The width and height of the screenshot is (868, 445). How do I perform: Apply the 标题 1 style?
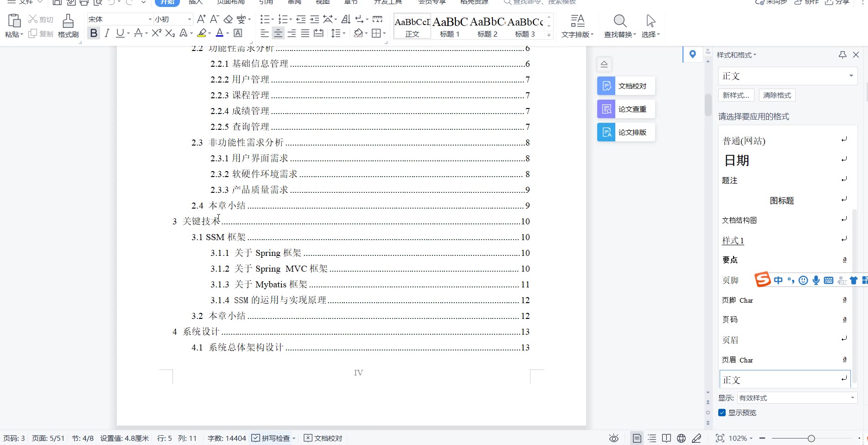(x=450, y=26)
